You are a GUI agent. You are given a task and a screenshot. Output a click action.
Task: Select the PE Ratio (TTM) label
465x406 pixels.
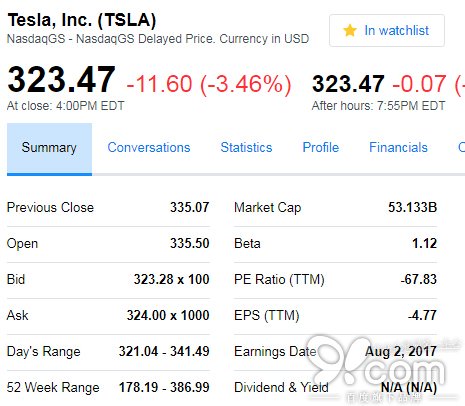click(x=279, y=279)
